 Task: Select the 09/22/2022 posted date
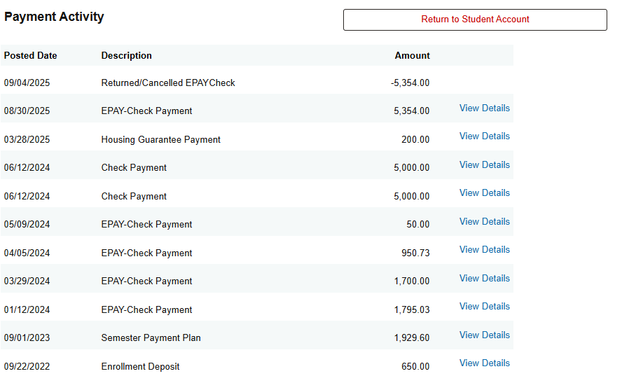pos(27,367)
